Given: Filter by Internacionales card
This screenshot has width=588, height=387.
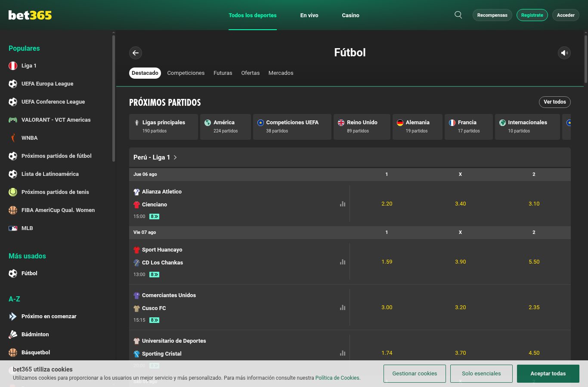Looking at the screenshot, I should pyautogui.click(x=528, y=127).
